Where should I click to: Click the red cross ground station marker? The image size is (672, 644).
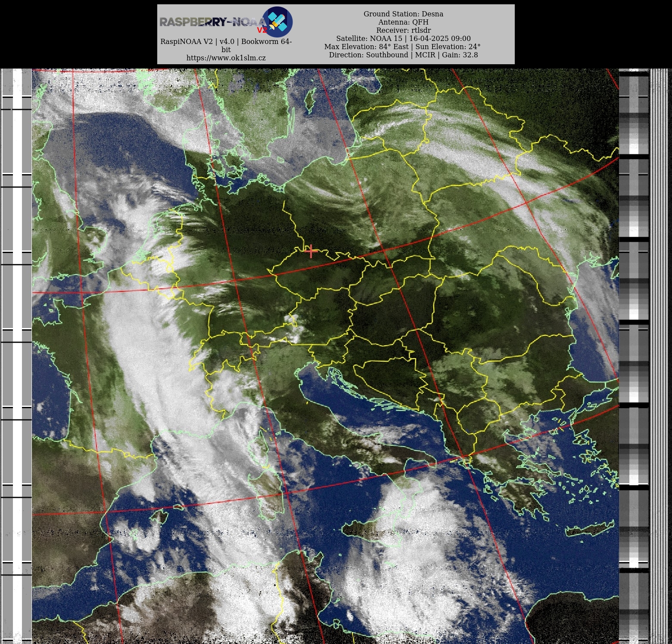click(x=311, y=251)
